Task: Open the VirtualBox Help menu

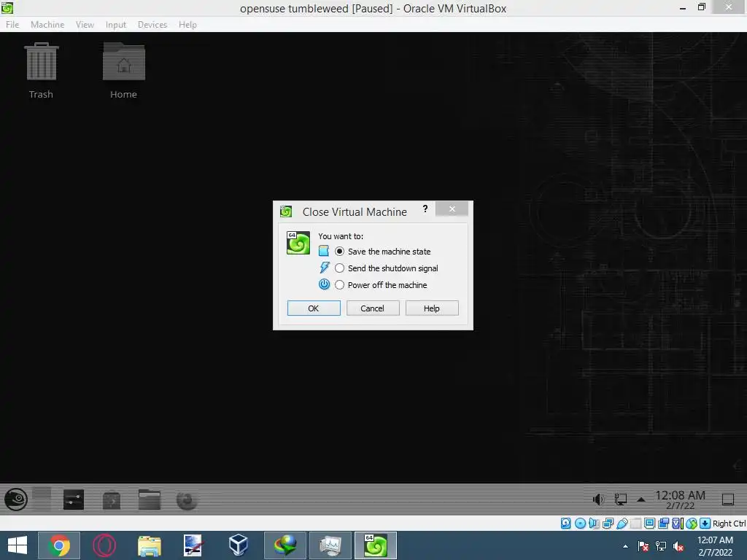Action: (187, 24)
